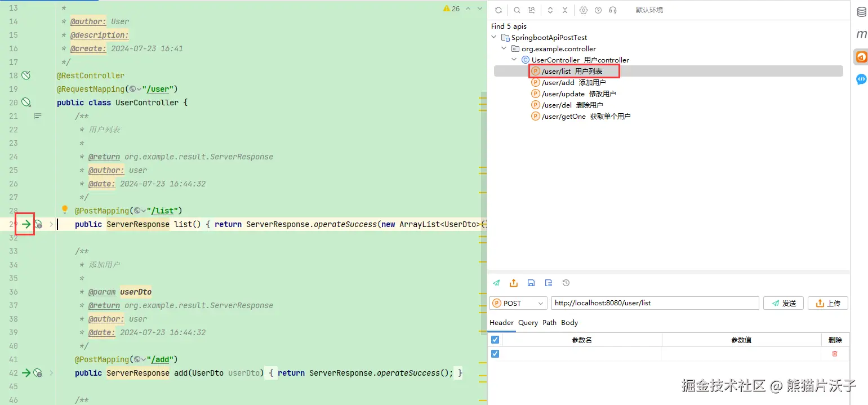Toggle rendered doc icon on line 21

pos(37,116)
